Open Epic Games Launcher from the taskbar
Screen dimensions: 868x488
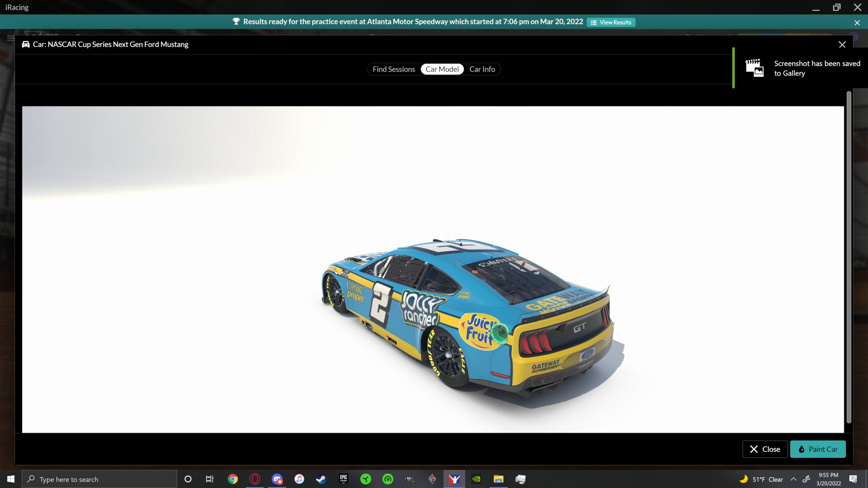(344, 479)
